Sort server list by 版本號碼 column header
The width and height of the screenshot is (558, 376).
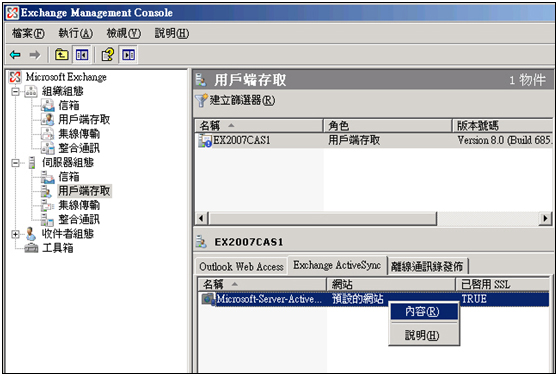(502, 126)
